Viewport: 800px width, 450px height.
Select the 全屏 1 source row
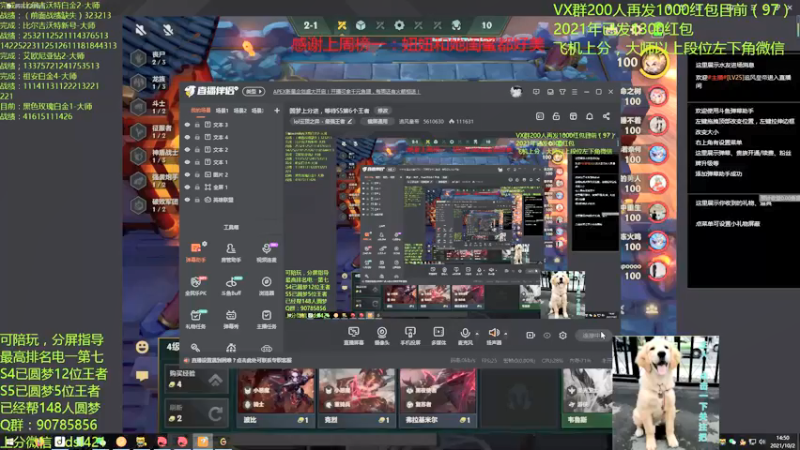[232, 187]
